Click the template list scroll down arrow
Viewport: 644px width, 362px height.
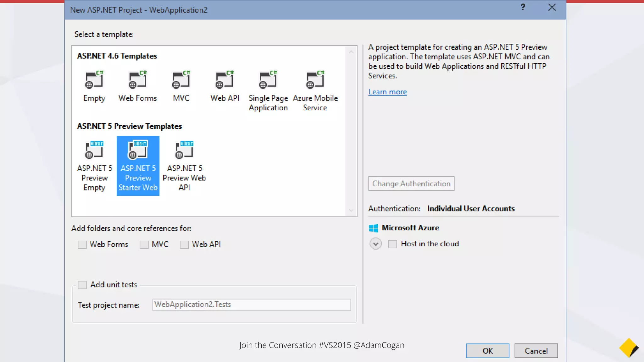pyautogui.click(x=351, y=210)
